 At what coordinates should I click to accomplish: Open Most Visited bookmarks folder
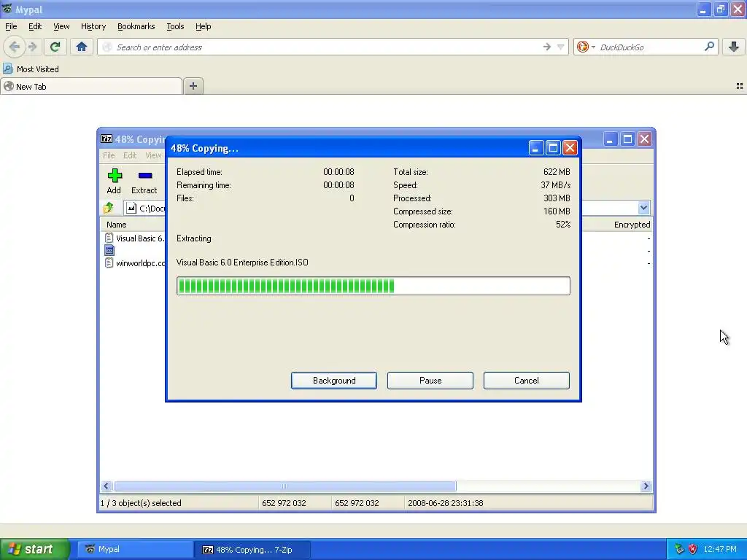31,69
